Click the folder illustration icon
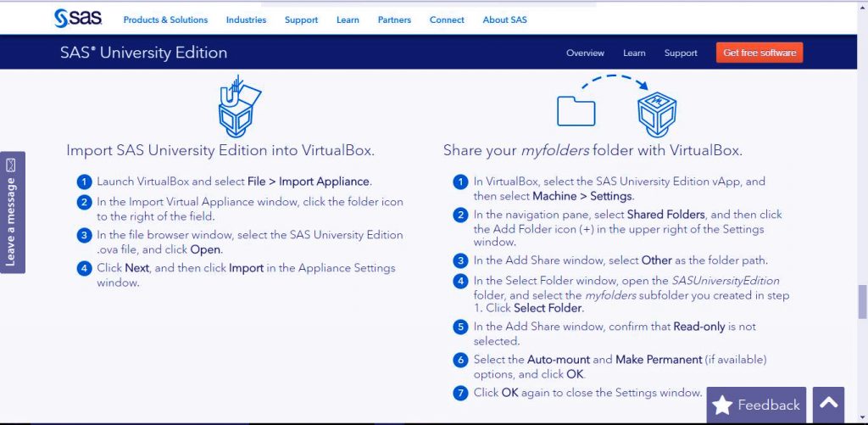 click(x=576, y=111)
